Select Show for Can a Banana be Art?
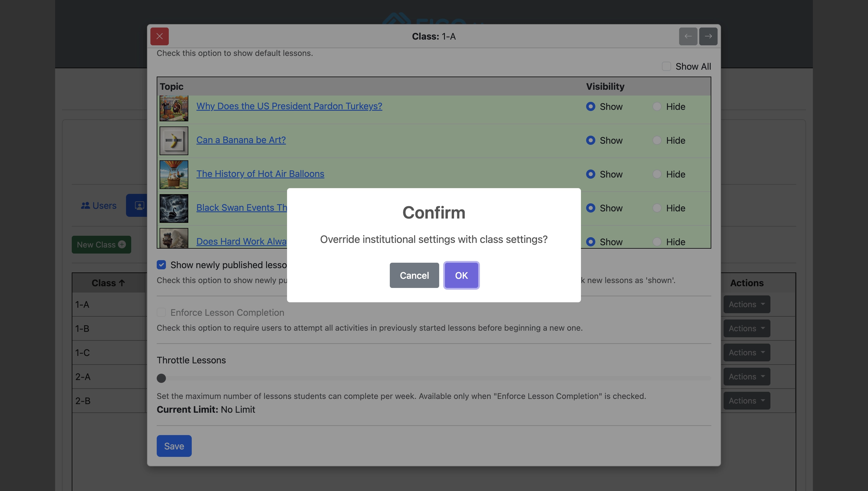Image resolution: width=868 pixels, height=491 pixels. [x=591, y=140]
